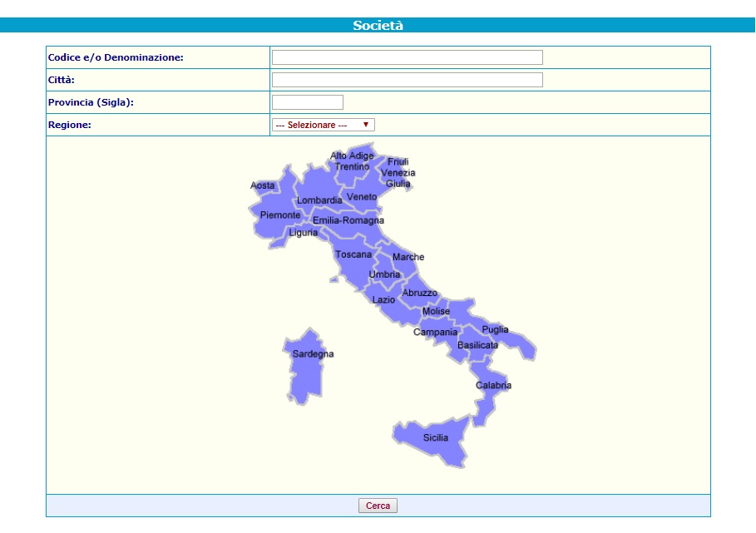This screenshot has height=533, width=756.
Task: Click the Abruzzo region
Action: click(x=419, y=294)
